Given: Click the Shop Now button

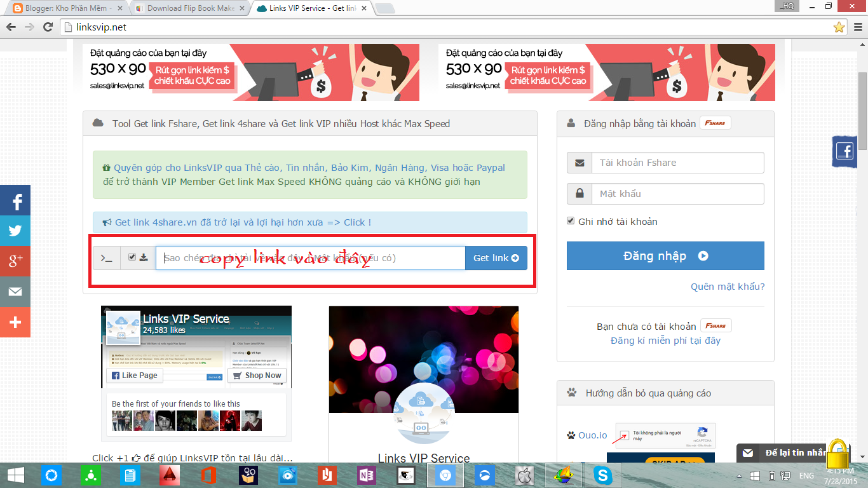Looking at the screenshot, I should coord(257,376).
